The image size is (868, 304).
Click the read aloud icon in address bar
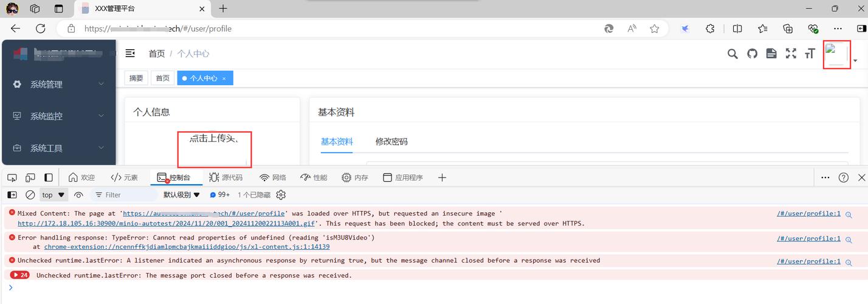pyautogui.click(x=632, y=29)
